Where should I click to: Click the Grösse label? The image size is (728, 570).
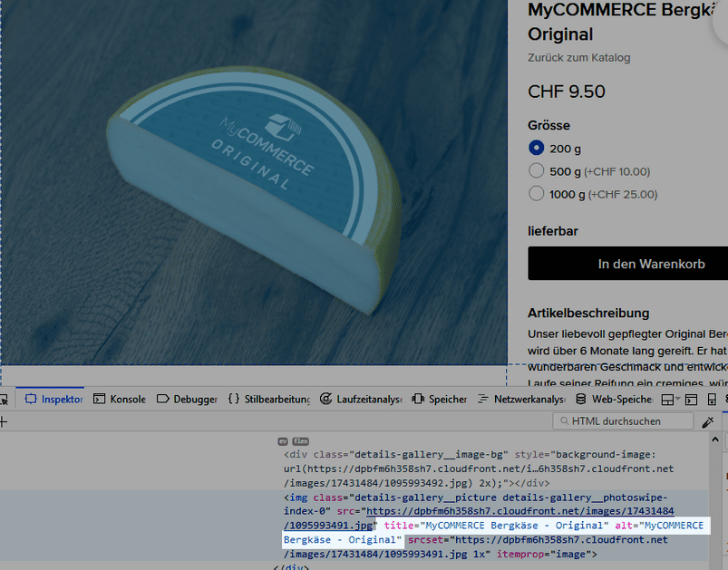point(548,125)
